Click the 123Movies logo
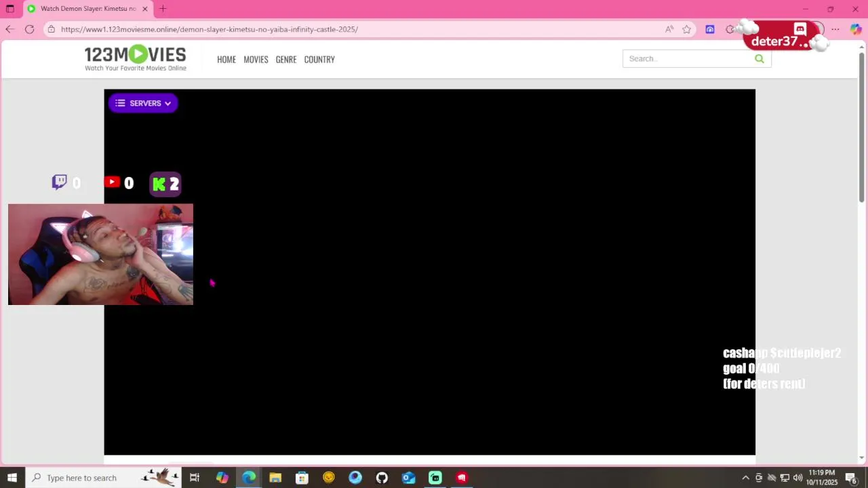 pos(135,58)
